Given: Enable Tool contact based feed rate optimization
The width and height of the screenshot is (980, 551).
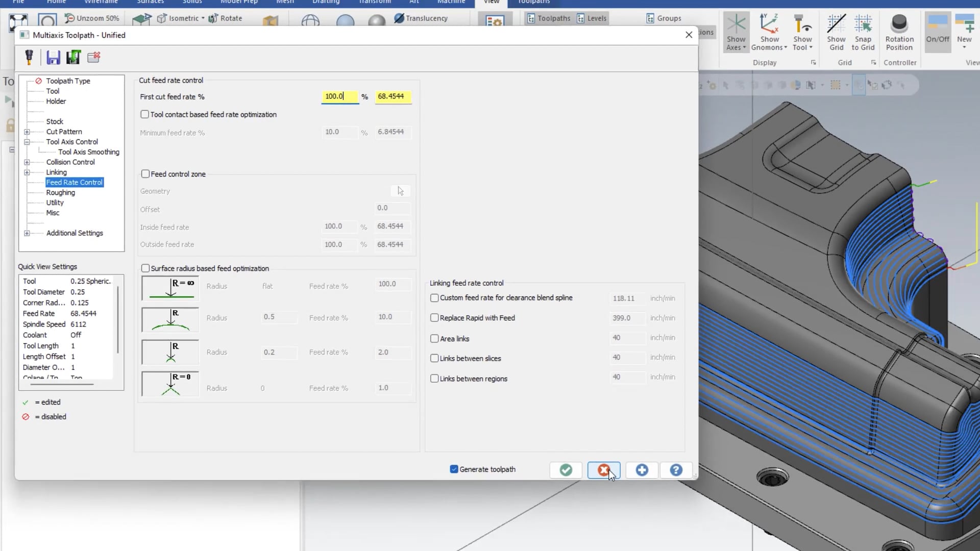Looking at the screenshot, I should (145, 114).
